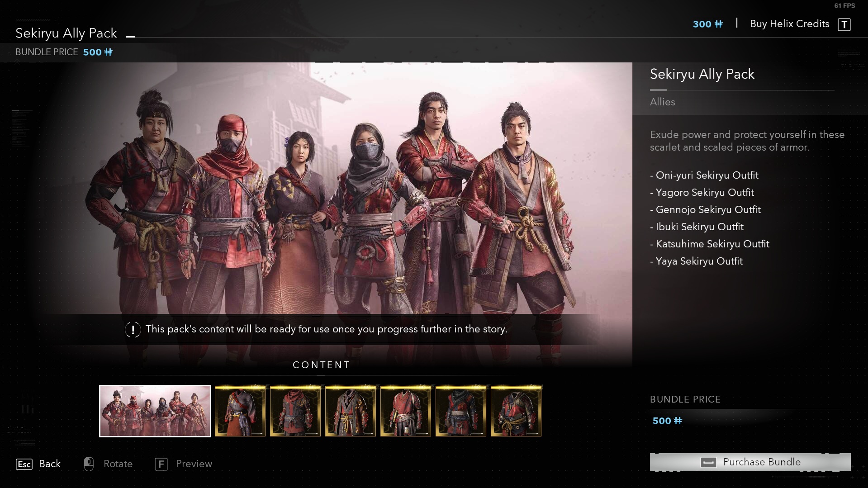Click the story progress notice text

pyautogui.click(x=327, y=329)
